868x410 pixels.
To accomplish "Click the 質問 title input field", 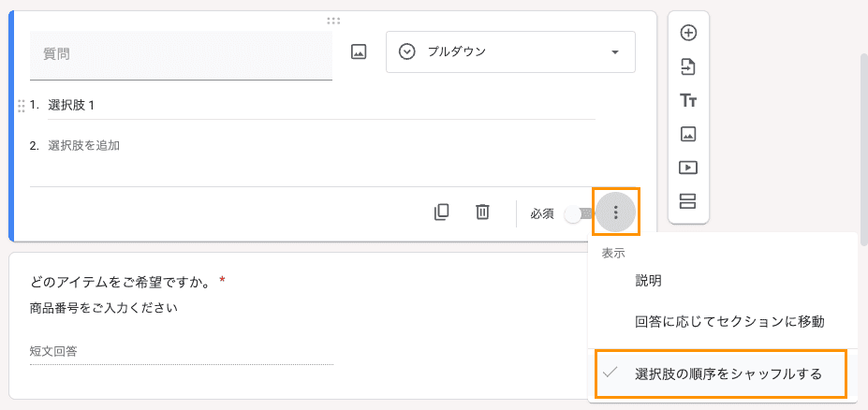I will click(x=181, y=54).
